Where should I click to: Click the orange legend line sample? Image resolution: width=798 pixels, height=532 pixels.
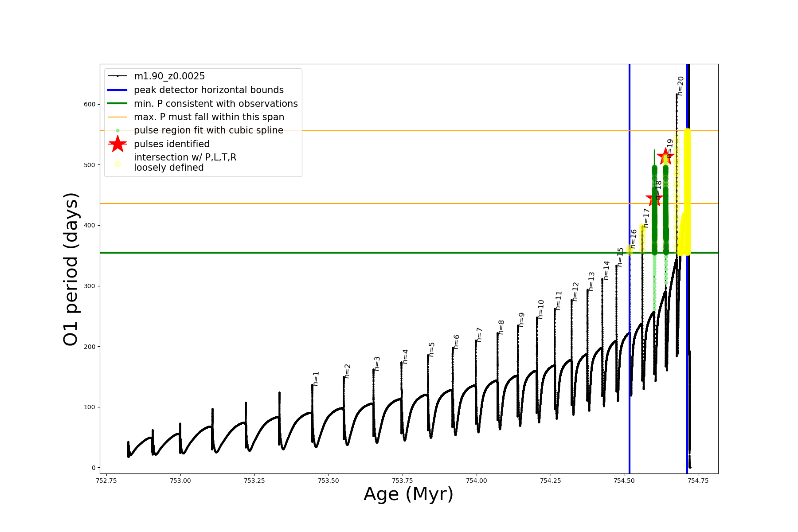coord(117,117)
